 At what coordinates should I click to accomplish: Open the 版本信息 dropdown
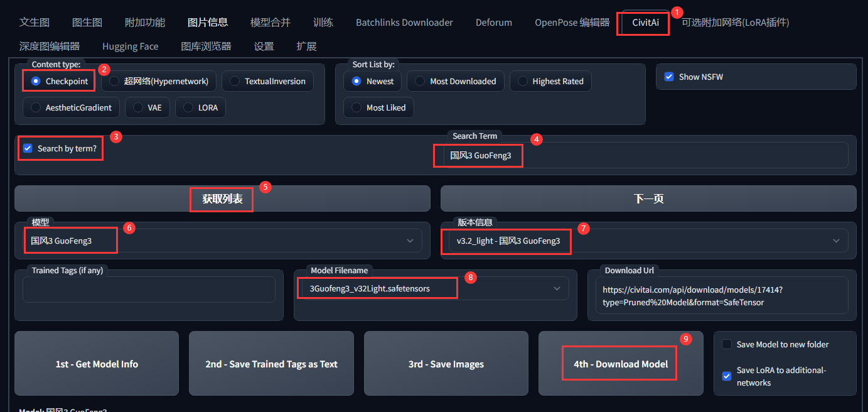pyautogui.click(x=648, y=241)
